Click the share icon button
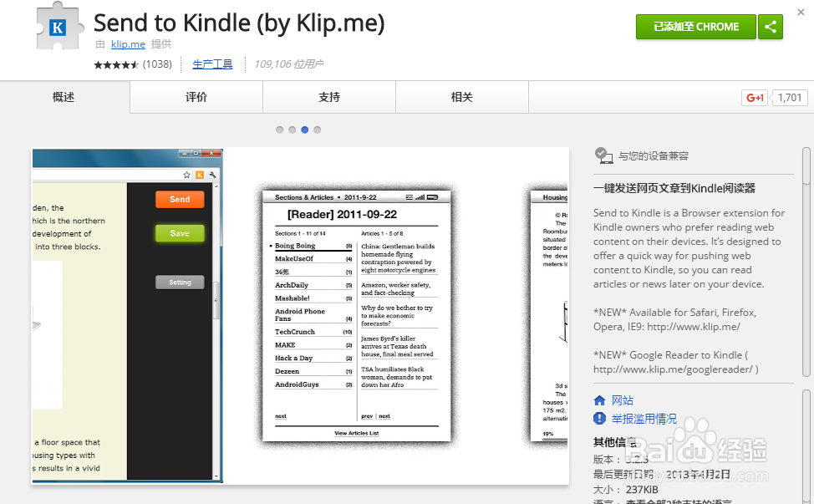This screenshot has width=814, height=504. [771, 27]
